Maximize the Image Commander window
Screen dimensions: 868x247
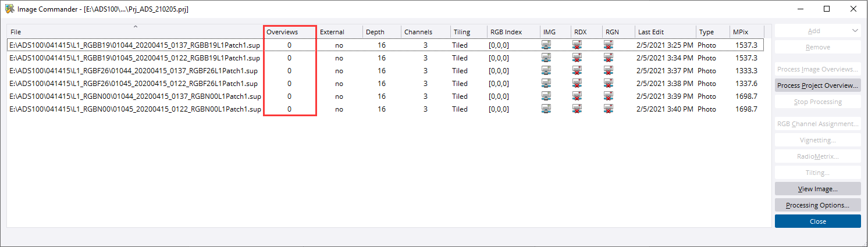coord(826,9)
